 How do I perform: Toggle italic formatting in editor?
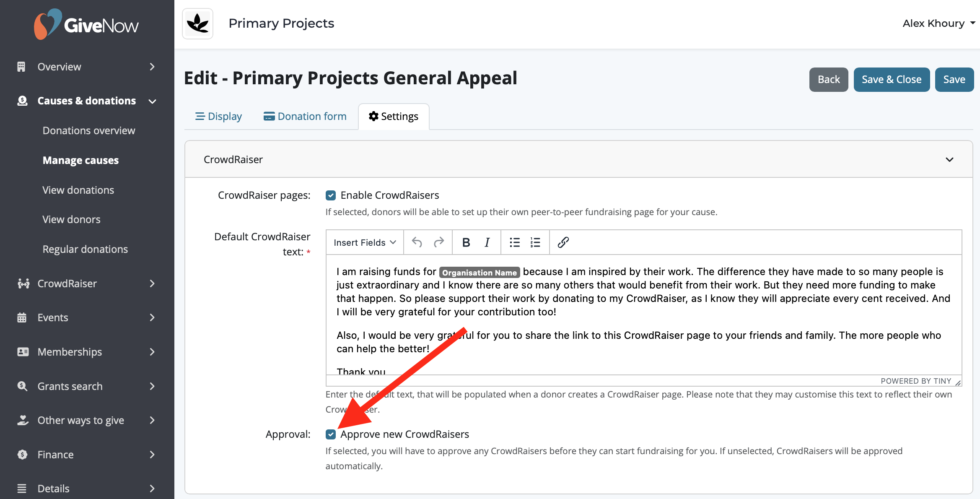click(x=487, y=242)
